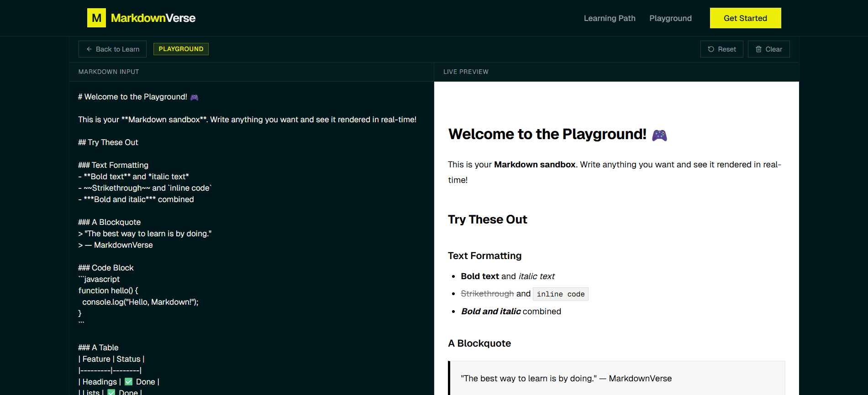Click the console.log source line
The width and height of the screenshot is (868, 395).
coord(140,302)
